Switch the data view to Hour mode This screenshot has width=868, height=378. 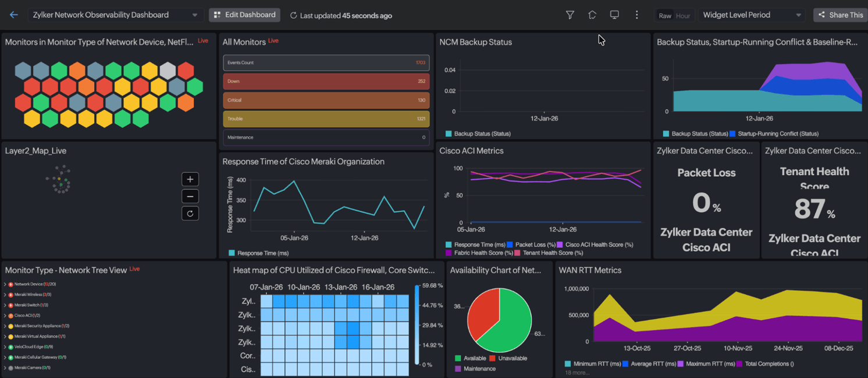684,16
